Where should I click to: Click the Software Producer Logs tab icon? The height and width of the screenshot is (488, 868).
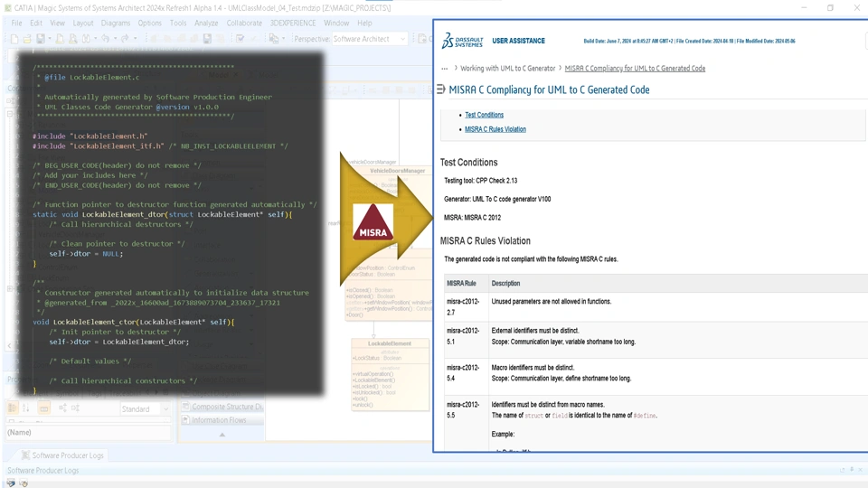point(25,455)
